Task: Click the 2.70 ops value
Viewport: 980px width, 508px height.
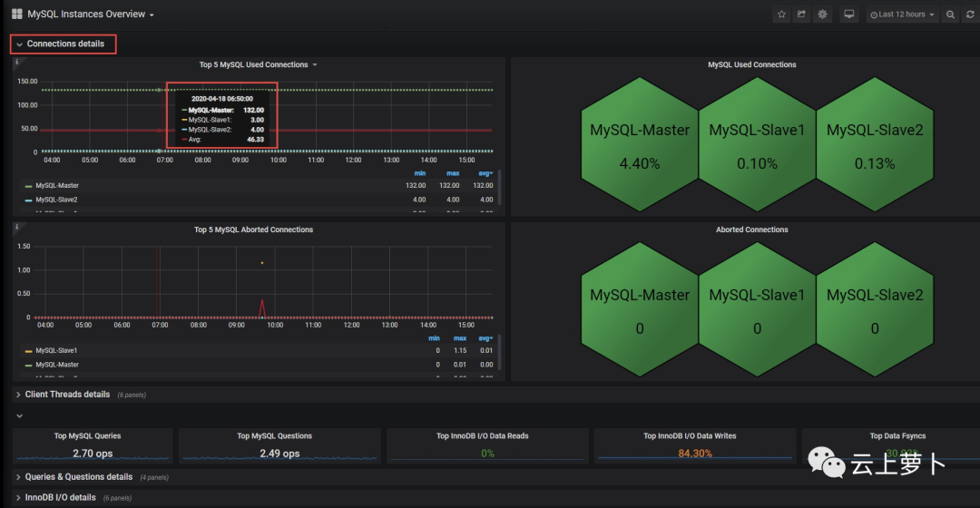Action: pos(93,453)
